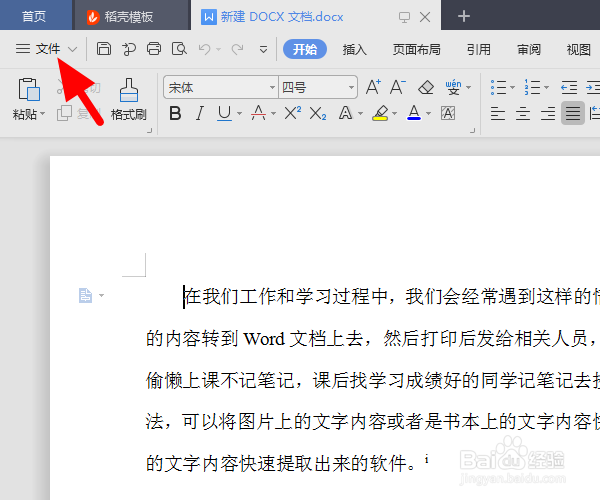This screenshot has width=600, height=500.
Task: Click the Print icon
Action: coord(154,49)
